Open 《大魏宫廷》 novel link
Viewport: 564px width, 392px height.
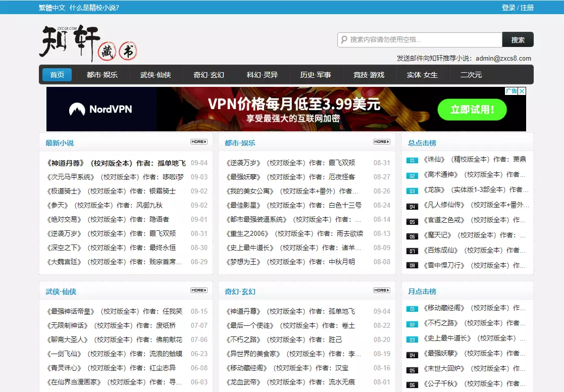tap(114, 262)
